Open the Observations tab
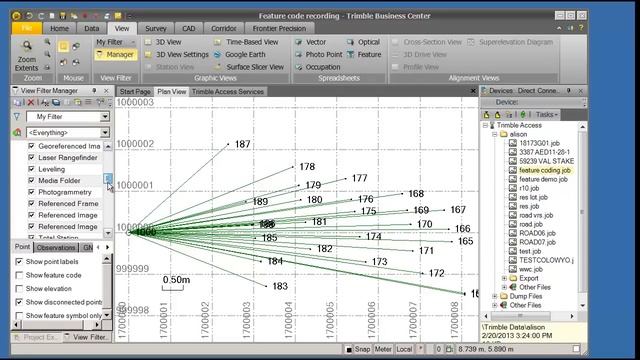 [x=56, y=247]
